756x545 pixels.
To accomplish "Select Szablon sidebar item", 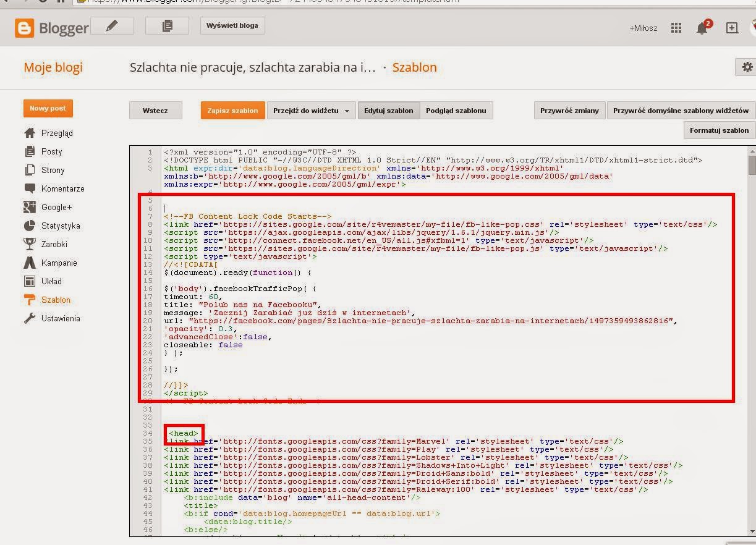I will 56,300.
